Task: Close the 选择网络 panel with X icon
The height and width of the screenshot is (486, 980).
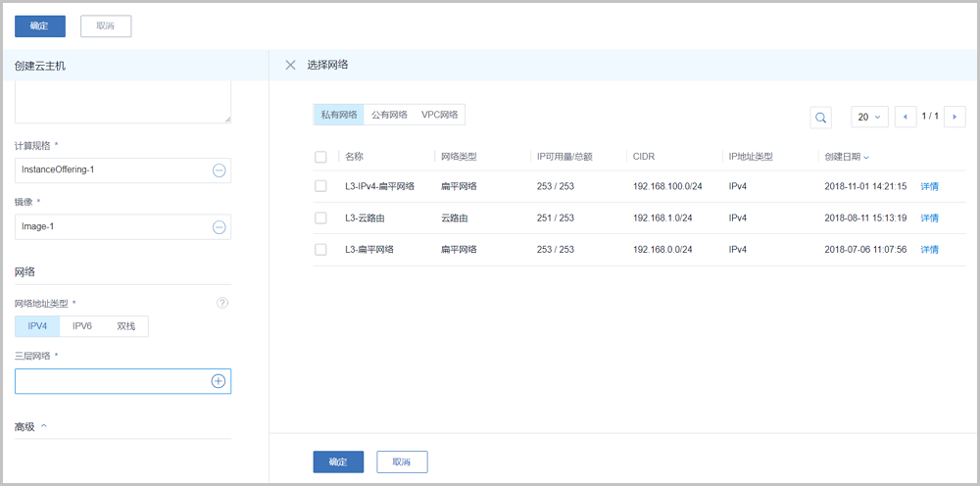Action: pos(290,65)
